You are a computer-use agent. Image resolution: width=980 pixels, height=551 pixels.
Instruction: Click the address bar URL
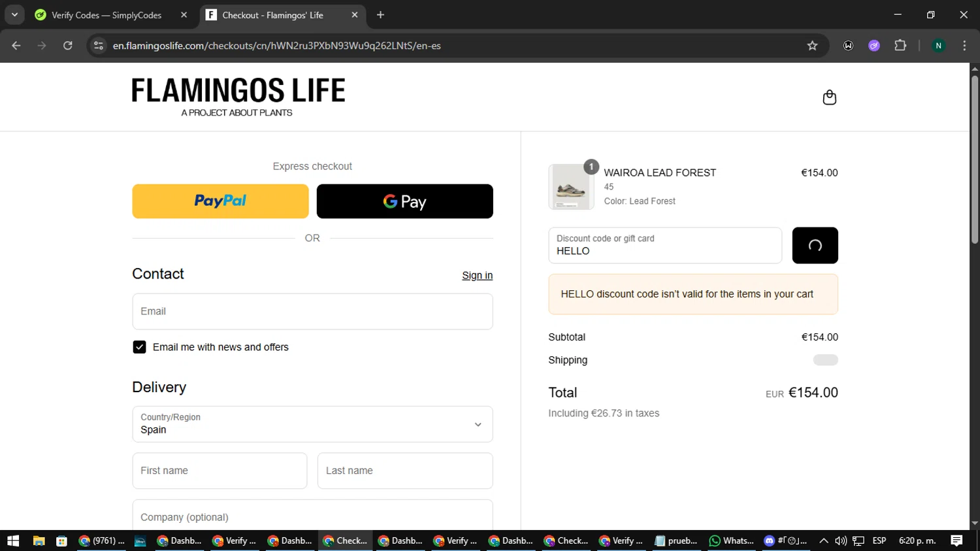tap(277, 46)
